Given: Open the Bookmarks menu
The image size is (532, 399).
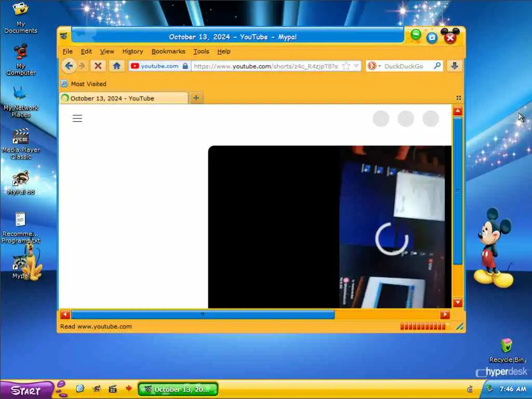Looking at the screenshot, I should tap(168, 51).
